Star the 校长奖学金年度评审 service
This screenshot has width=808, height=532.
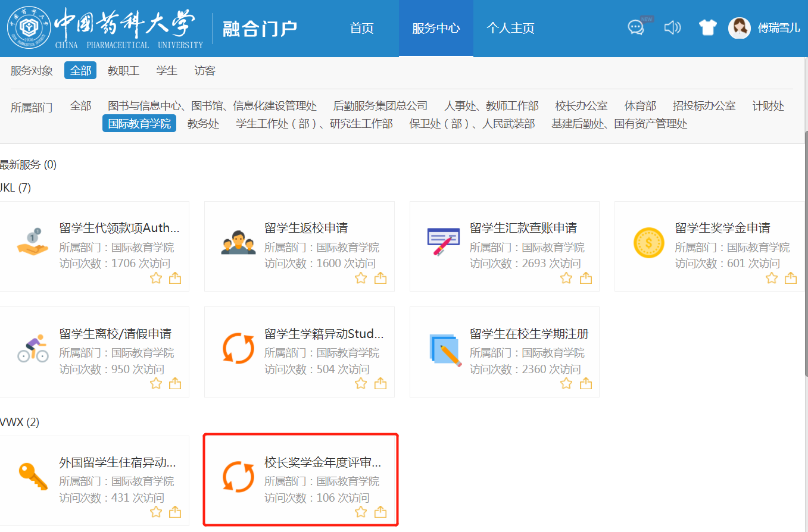click(361, 512)
